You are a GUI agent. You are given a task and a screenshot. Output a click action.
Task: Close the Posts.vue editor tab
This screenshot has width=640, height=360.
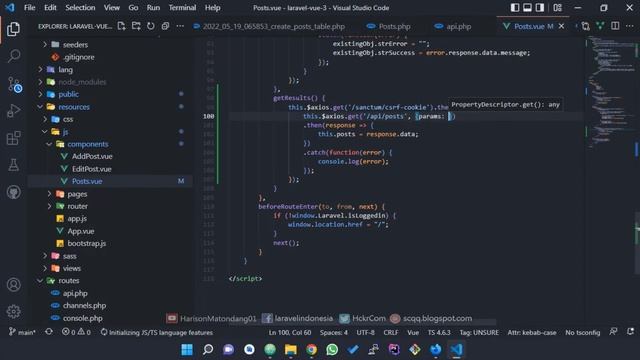(562, 26)
